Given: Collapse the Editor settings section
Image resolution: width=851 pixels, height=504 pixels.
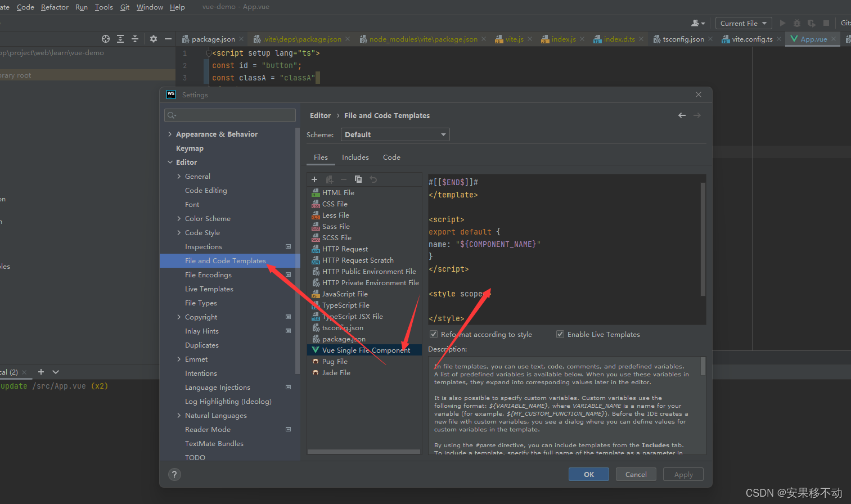Looking at the screenshot, I should tap(170, 162).
